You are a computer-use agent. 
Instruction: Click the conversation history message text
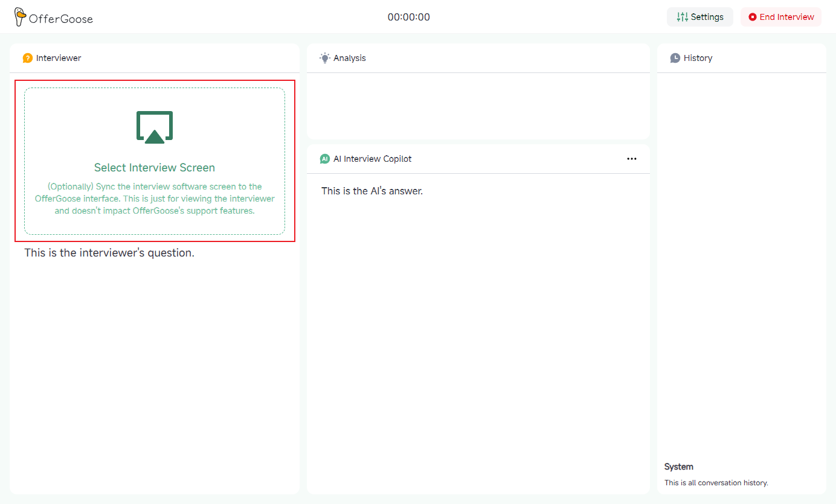click(716, 483)
